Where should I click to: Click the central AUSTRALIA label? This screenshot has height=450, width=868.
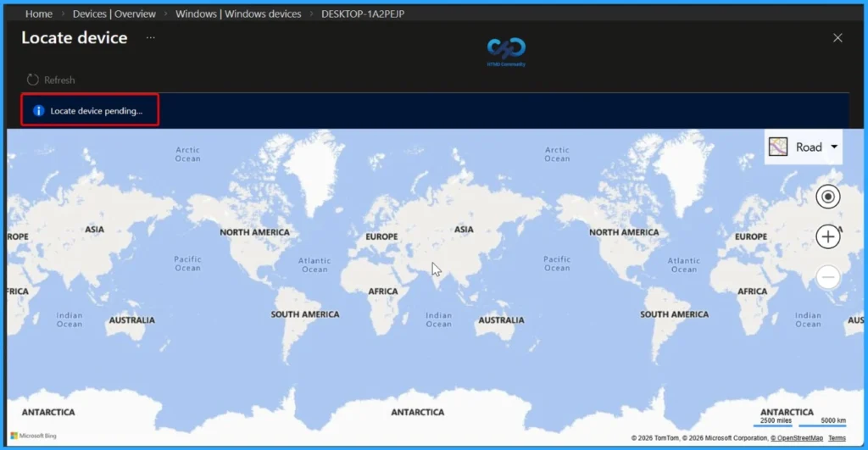(x=501, y=320)
